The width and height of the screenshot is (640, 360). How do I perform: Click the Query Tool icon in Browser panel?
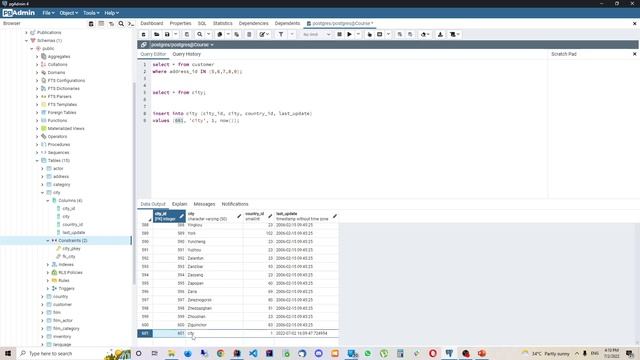click(x=91, y=24)
